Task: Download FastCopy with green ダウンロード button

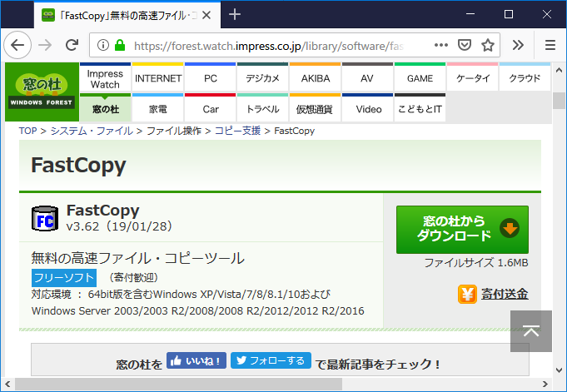Action: (x=462, y=229)
